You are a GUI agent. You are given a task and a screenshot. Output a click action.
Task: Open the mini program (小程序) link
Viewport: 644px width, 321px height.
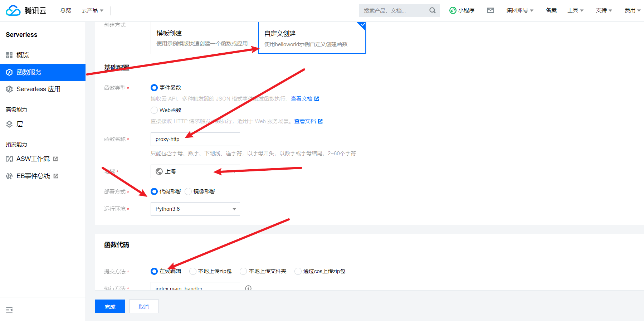pyautogui.click(x=462, y=10)
